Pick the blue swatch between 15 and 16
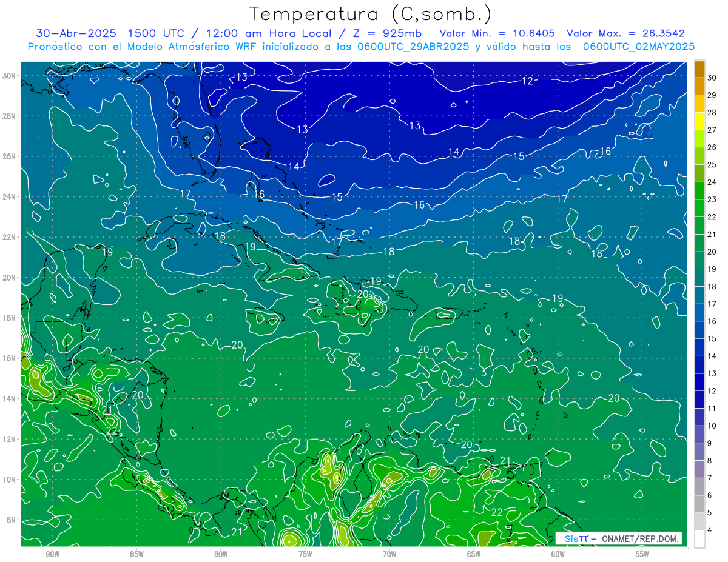The height and width of the screenshot is (562, 728). tap(699, 330)
